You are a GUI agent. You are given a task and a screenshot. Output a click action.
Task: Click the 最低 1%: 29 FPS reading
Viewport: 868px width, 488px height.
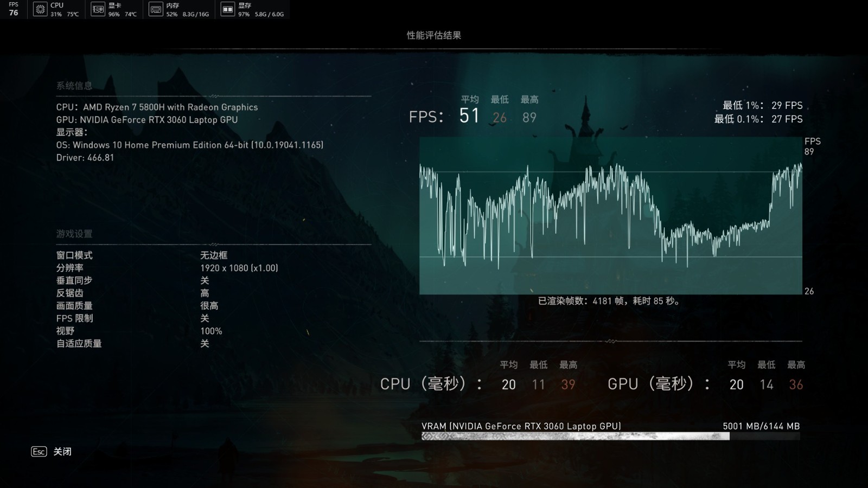762,105
